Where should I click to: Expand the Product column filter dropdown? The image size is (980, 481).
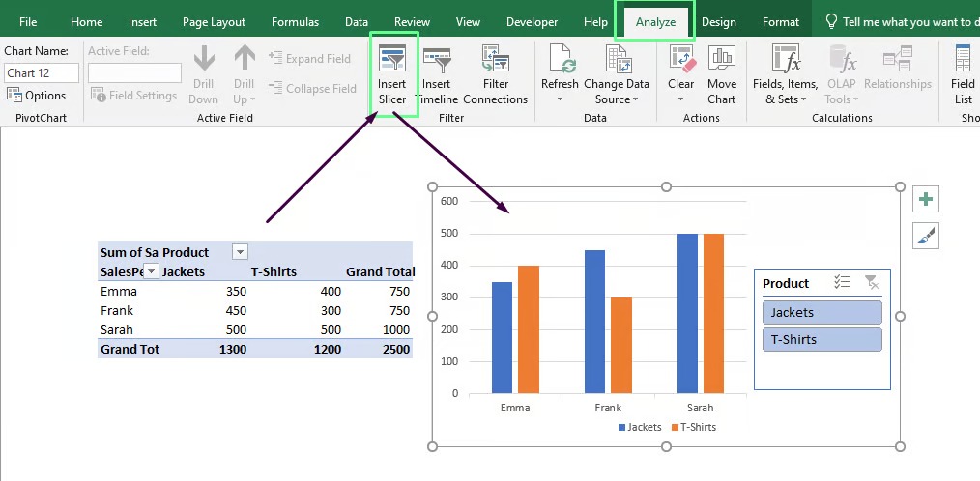coord(240,252)
